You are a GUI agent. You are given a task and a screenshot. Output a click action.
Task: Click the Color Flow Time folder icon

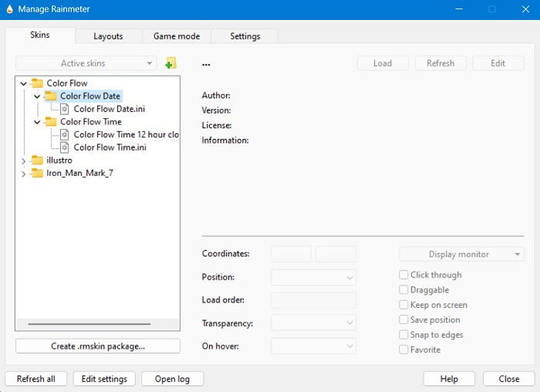click(x=51, y=122)
